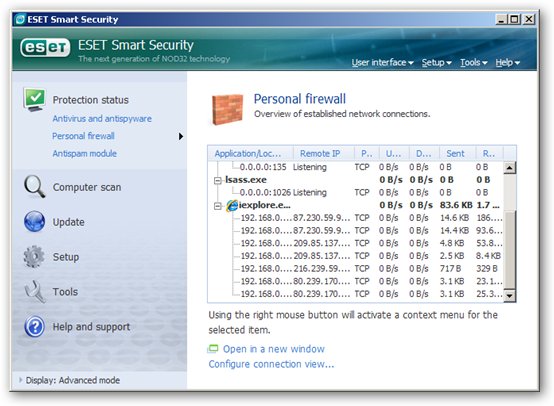554x406 pixels.
Task: Open Setup using the gear icon
Action: (x=34, y=257)
